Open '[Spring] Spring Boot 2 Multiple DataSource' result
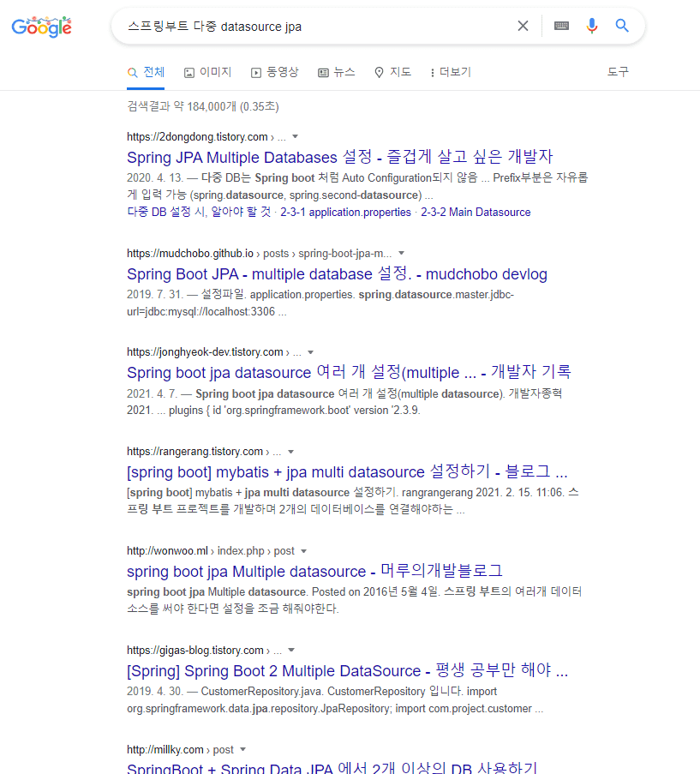Viewport: 700px width, 774px height. coord(347,671)
